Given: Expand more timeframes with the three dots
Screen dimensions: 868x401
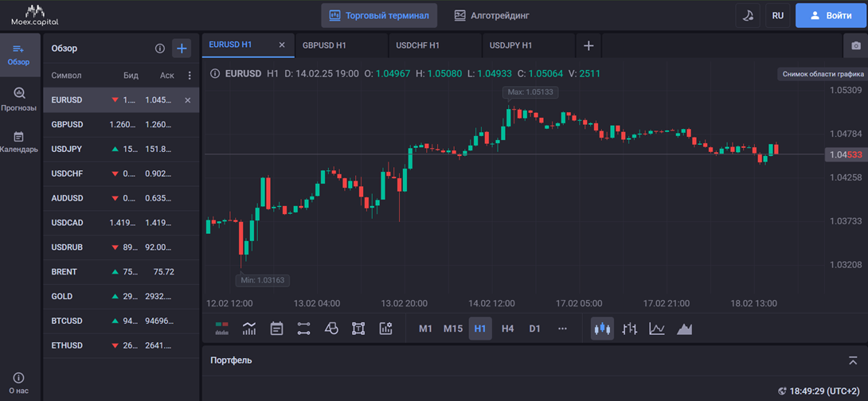Looking at the screenshot, I should coord(562,329).
